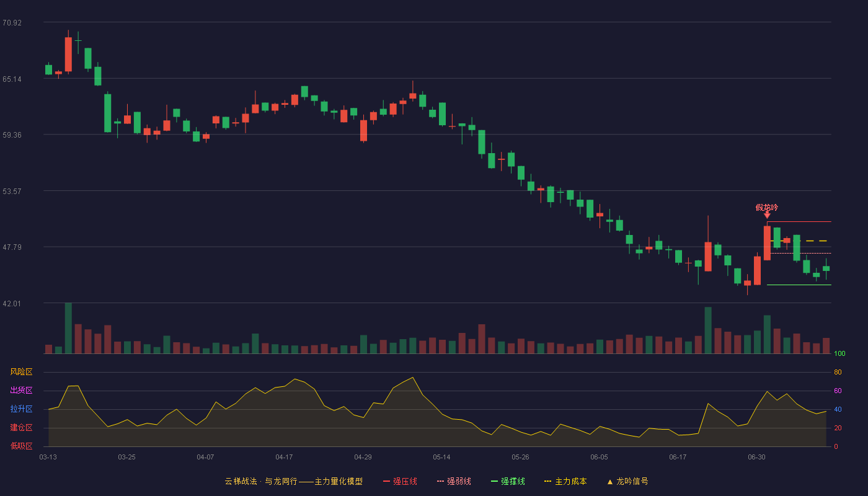Click the red 20 indicator scale value

pos(838,428)
